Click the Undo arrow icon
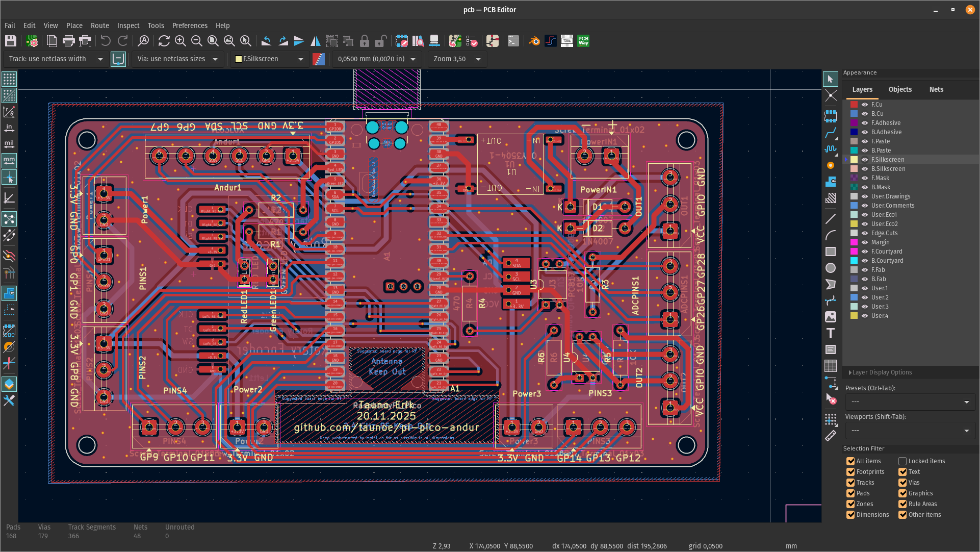Viewport: 980px width, 552px height. [x=106, y=41]
